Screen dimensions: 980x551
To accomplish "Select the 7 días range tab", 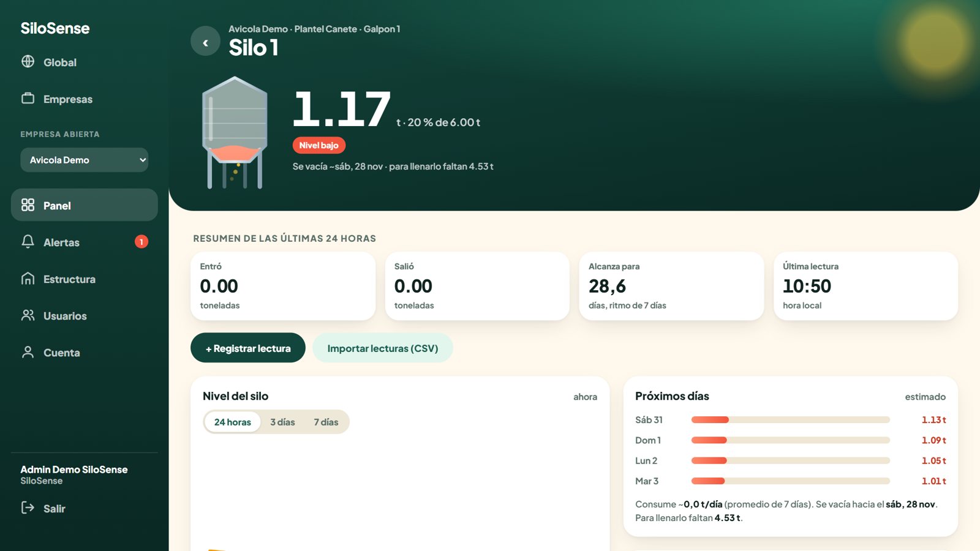I will (326, 422).
